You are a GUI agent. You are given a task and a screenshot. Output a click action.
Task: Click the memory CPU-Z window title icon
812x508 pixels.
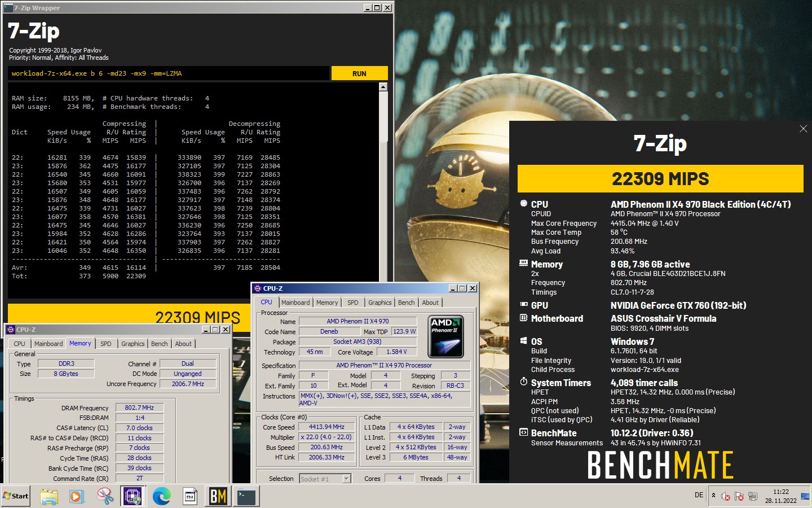[11, 330]
